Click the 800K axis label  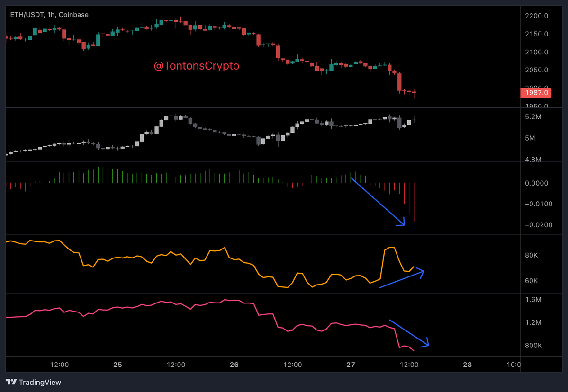coord(533,345)
